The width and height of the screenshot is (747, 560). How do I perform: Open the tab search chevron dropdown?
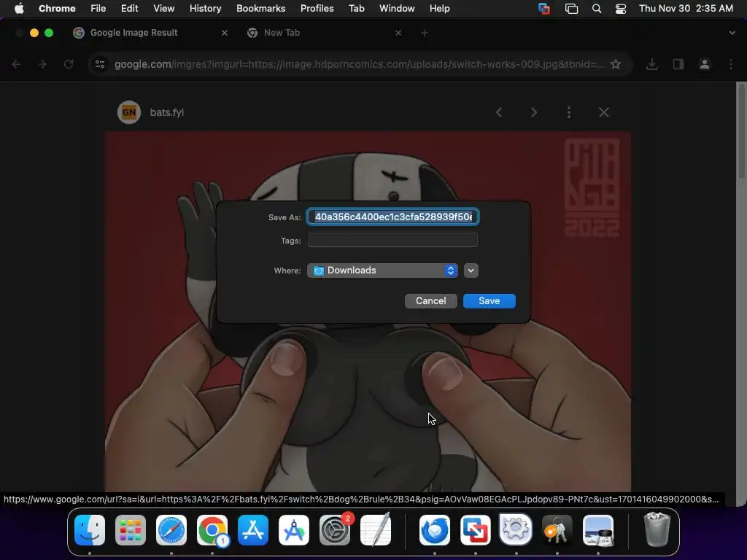coord(732,33)
